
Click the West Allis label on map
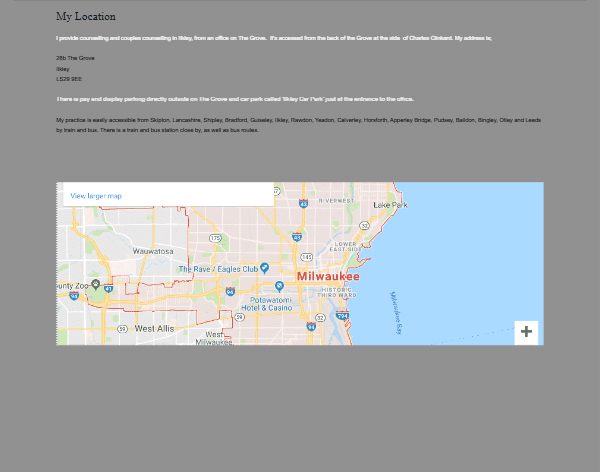(154, 328)
